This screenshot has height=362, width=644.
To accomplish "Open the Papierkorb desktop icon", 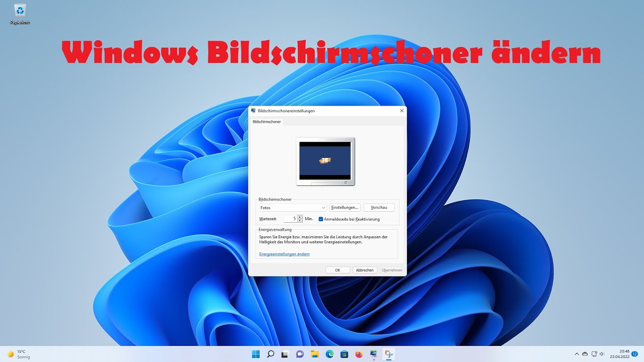I will click(20, 14).
